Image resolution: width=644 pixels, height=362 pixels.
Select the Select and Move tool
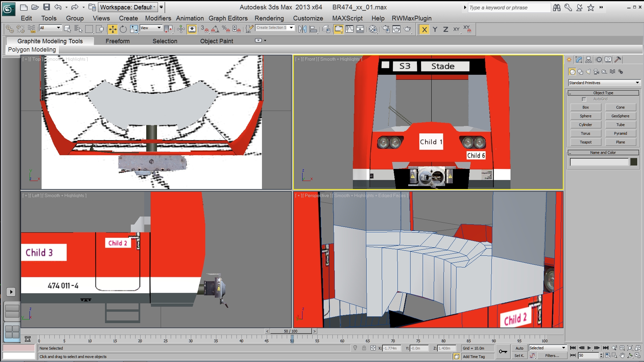pos(113,29)
